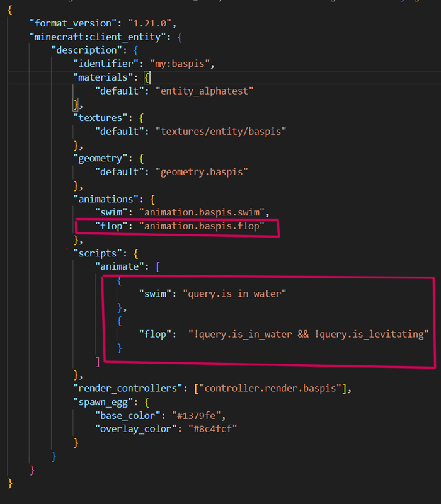Click the "swim" key under animations
Image resolution: width=441 pixels, height=504 pixels.
[x=112, y=212]
